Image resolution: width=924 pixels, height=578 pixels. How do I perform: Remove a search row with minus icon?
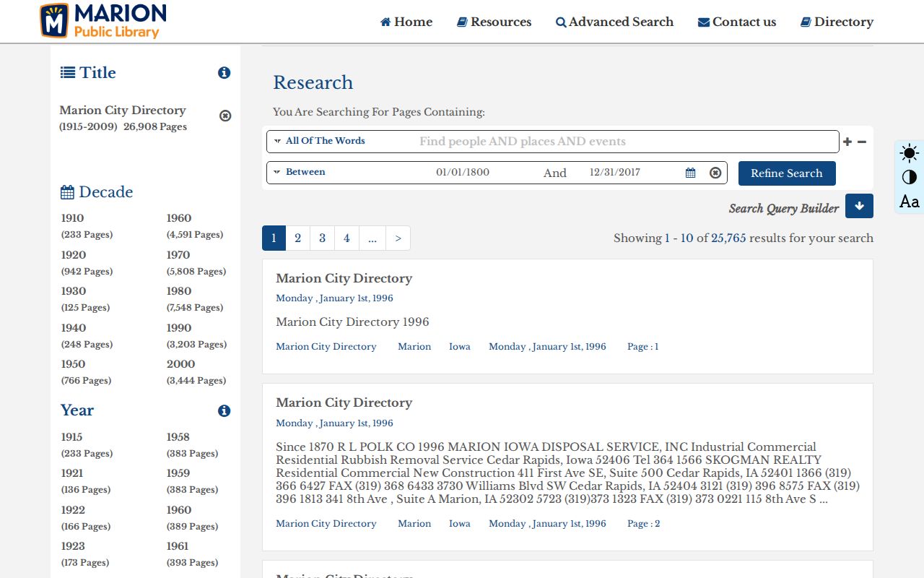point(862,142)
